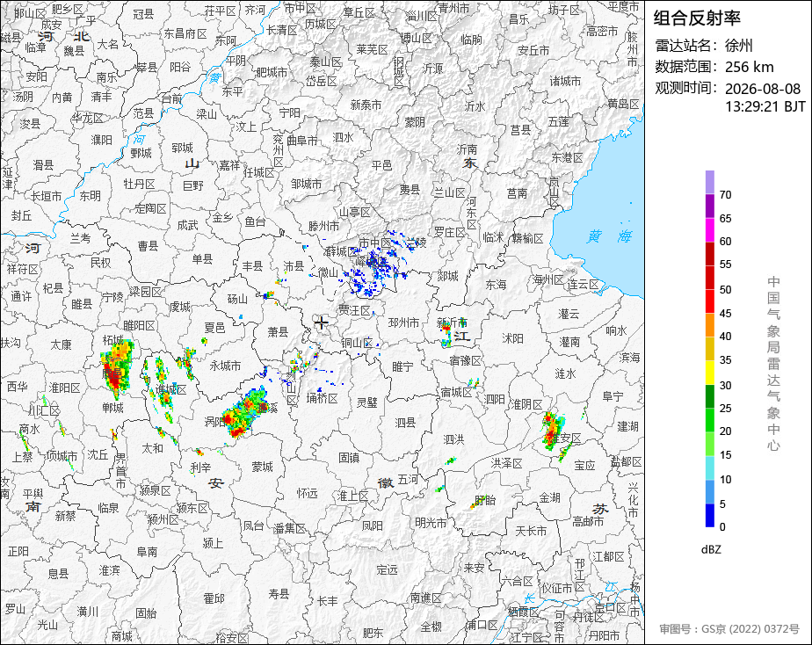Select the storm echo at 柘城

[117, 367]
